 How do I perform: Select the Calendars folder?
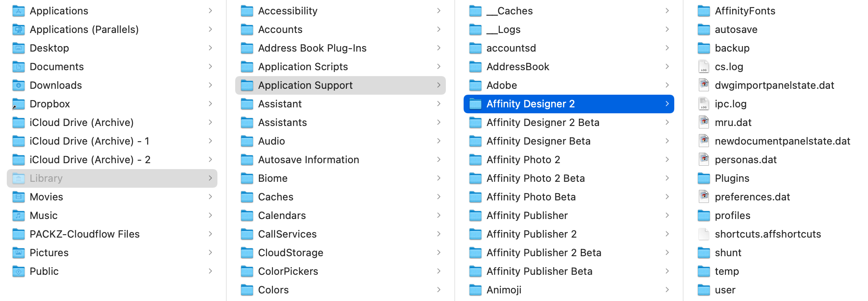(341, 216)
